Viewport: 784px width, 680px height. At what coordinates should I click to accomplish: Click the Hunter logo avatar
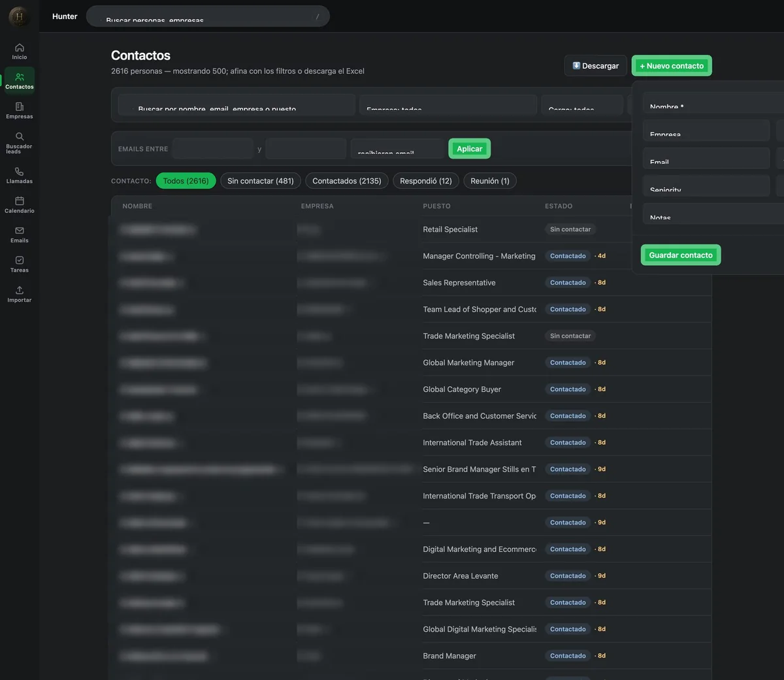pos(19,16)
